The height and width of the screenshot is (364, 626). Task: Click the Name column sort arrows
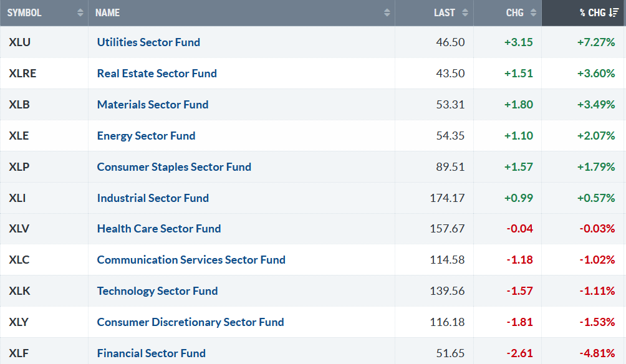pos(387,12)
